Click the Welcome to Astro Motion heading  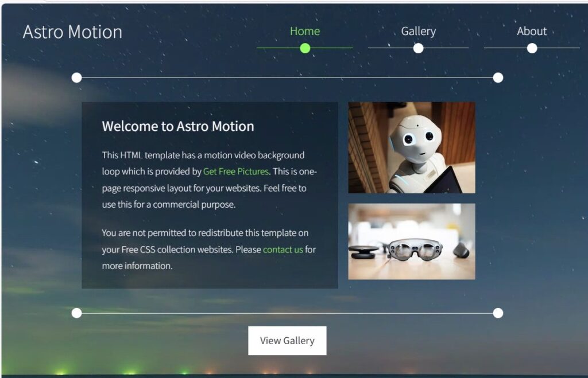178,126
